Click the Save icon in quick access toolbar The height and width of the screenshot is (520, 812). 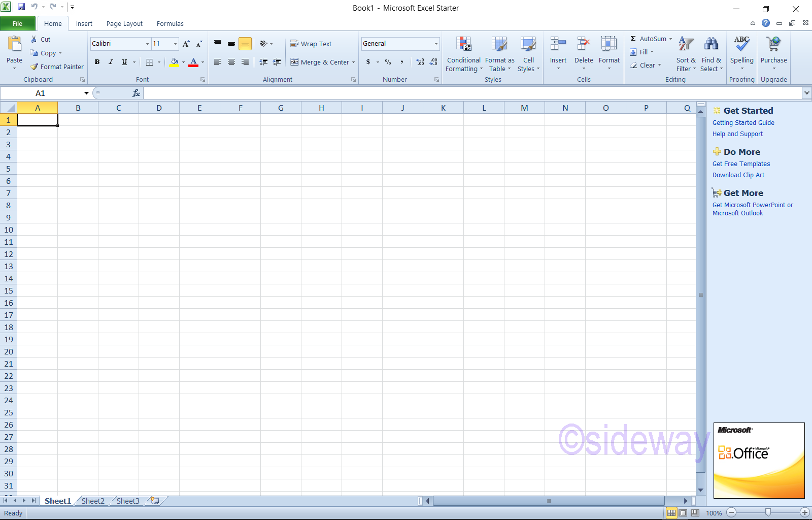(21, 7)
